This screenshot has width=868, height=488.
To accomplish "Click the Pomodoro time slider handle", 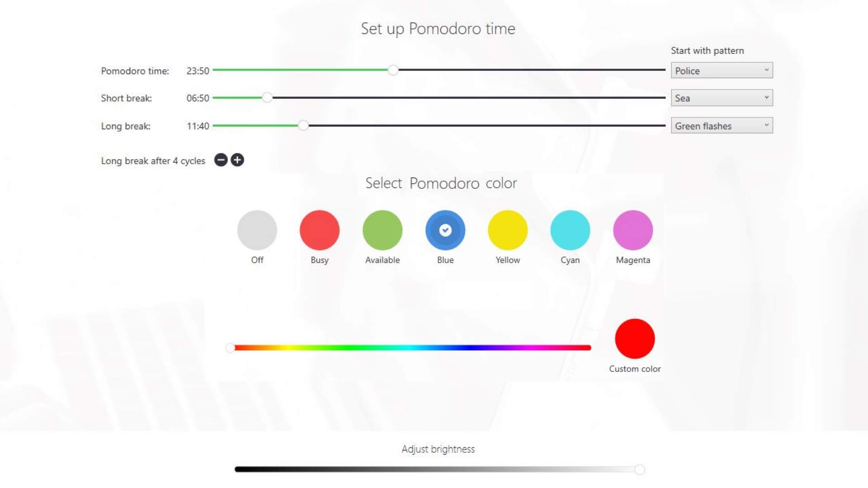I will 393,70.
